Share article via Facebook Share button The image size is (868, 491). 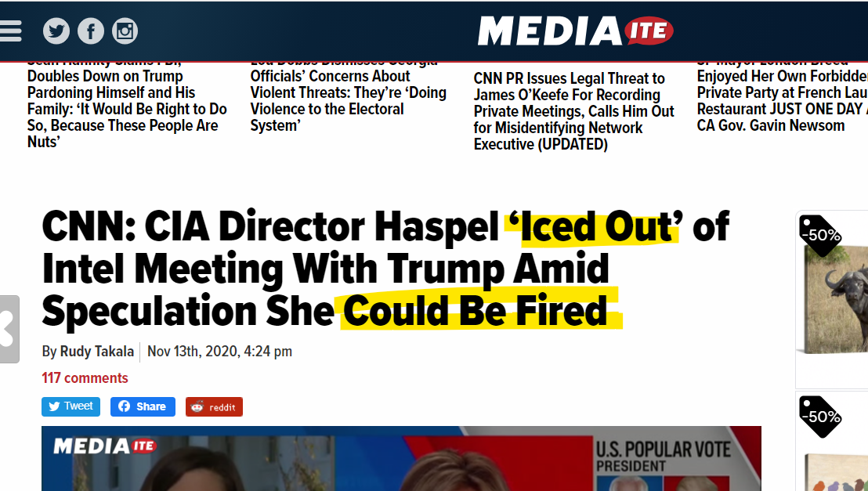click(143, 406)
